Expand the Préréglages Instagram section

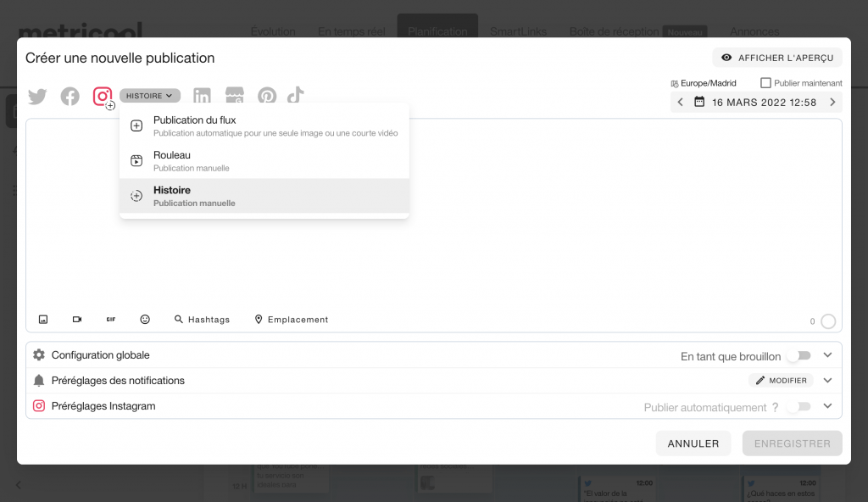(827, 406)
